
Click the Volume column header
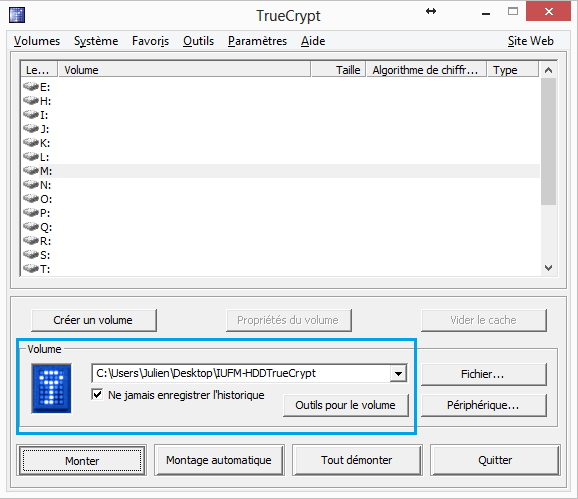pyautogui.click(x=184, y=70)
